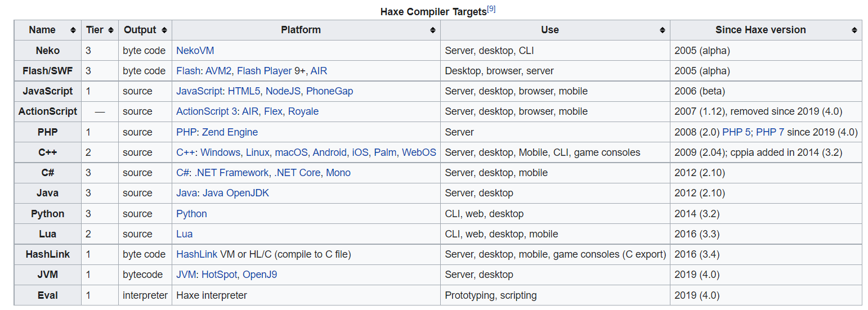This screenshot has height=310, width=868.
Task: Open the OpenJ9 link
Action: 259,275
